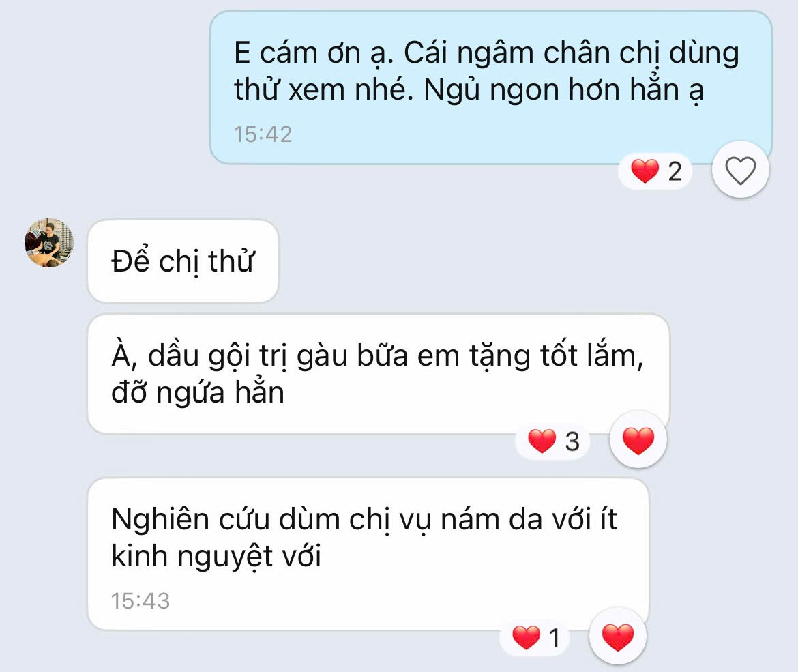Click the red heart emoji beside count 3
Viewport: 798px width, 672px height.
[542, 441]
